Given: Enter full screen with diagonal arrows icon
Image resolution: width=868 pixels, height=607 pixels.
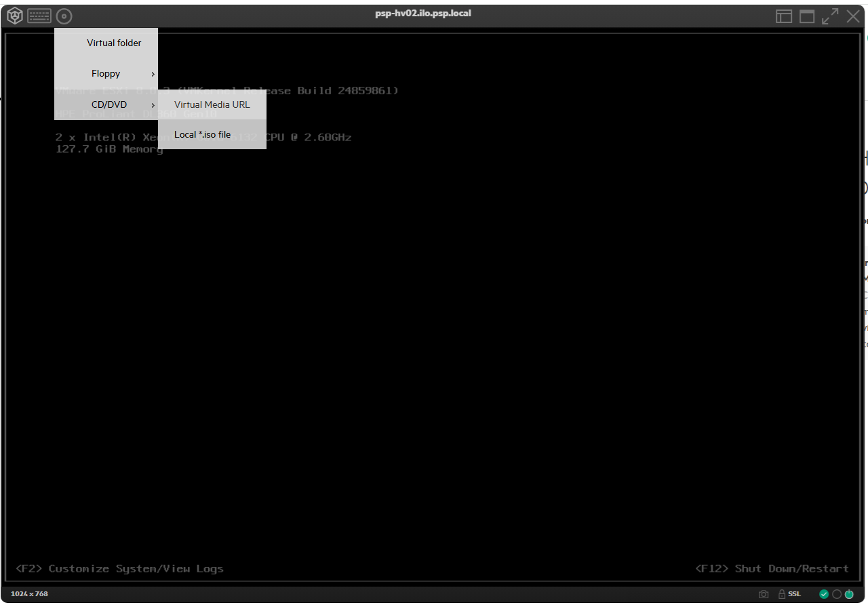Looking at the screenshot, I should 830,17.
